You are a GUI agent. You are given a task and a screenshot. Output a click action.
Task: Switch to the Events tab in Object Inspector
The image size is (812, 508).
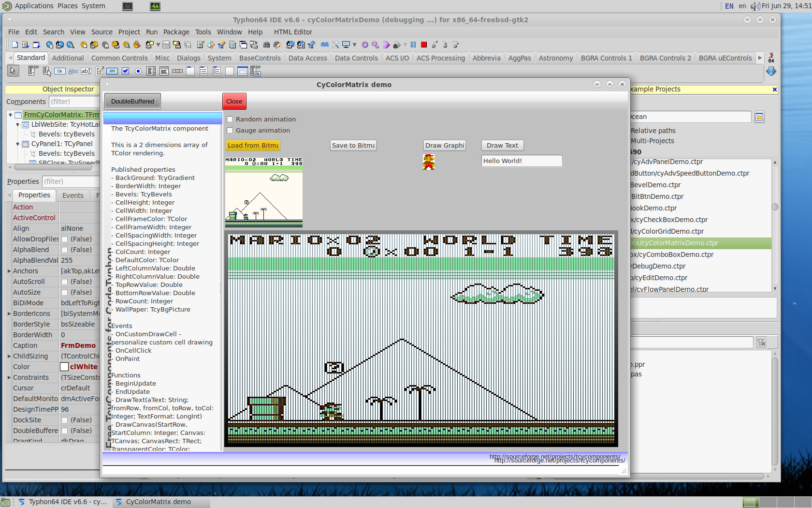point(73,195)
